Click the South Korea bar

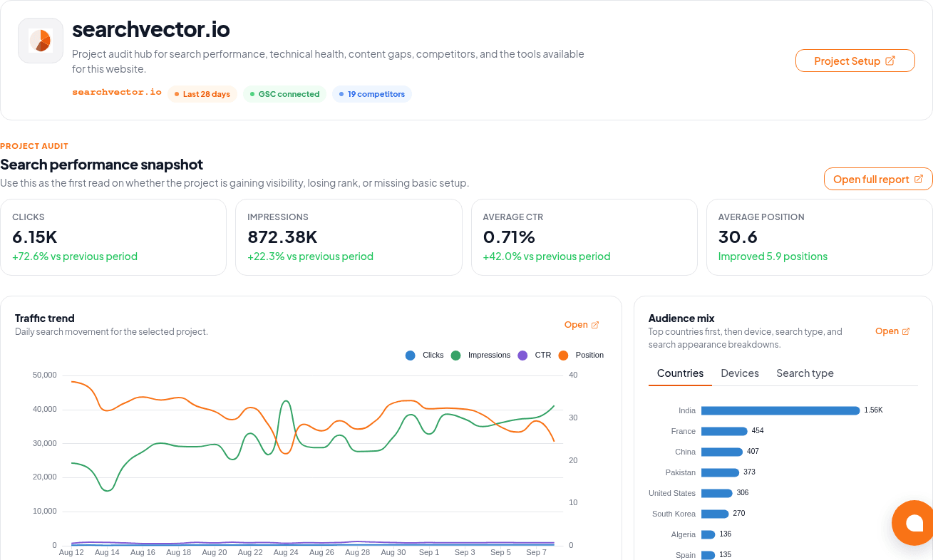point(715,514)
